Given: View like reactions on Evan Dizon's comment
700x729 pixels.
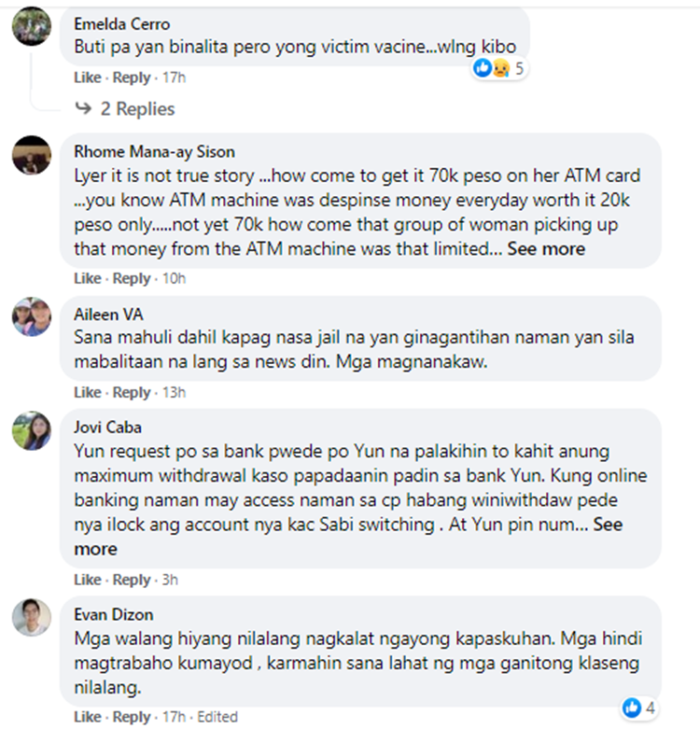Looking at the screenshot, I should [x=639, y=708].
